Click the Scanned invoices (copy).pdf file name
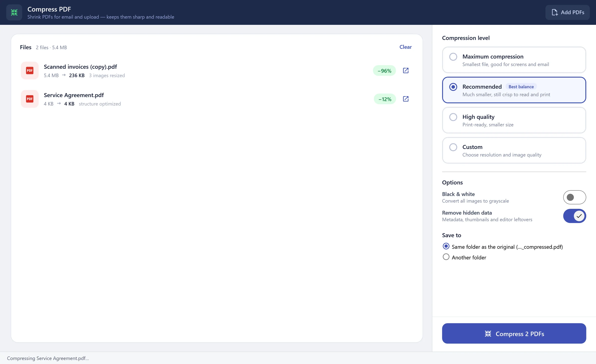The image size is (596, 364). (x=80, y=67)
